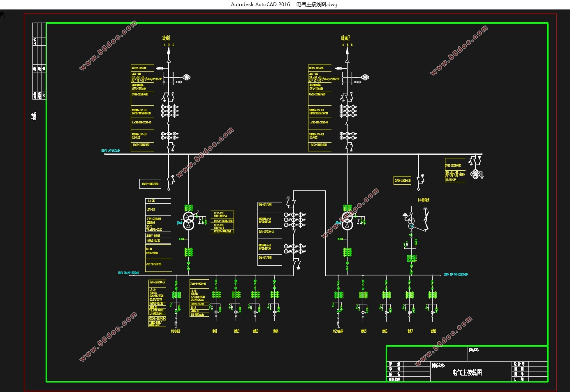
Task: Click the 图纸名称 field label in title block
Action: click(x=438, y=365)
